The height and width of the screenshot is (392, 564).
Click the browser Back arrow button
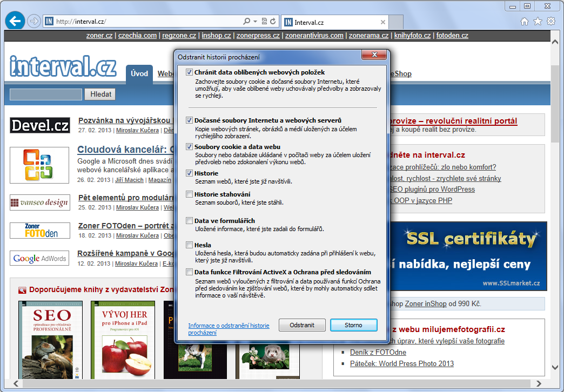(x=15, y=21)
